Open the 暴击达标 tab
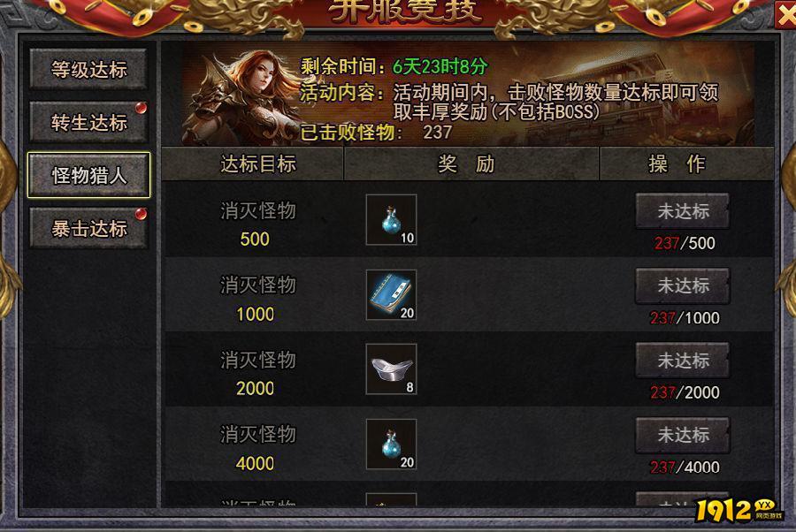796x532 pixels. pyautogui.click(x=88, y=228)
